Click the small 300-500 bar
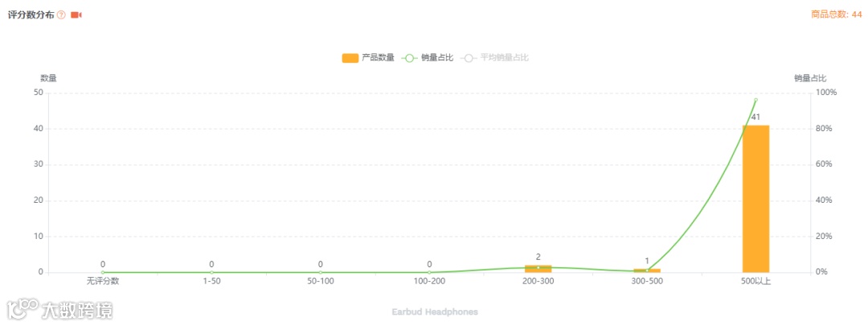 tap(647, 270)
